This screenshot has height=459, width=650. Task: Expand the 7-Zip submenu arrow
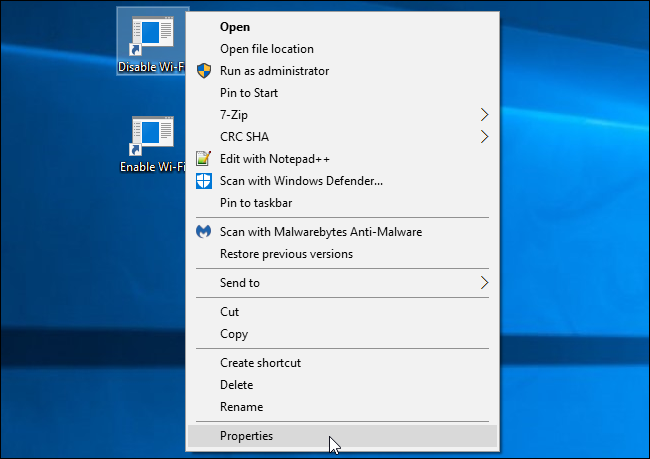pyautogui.click(x=484, y=115)
